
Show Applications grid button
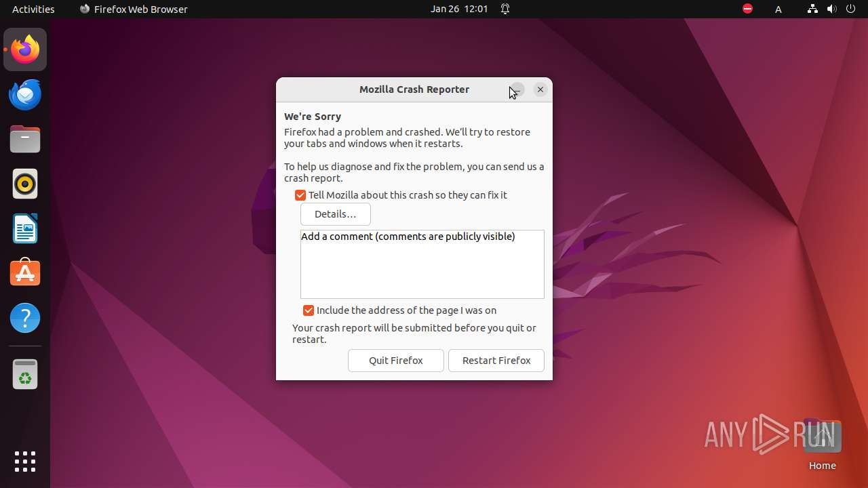pos(25,462)
